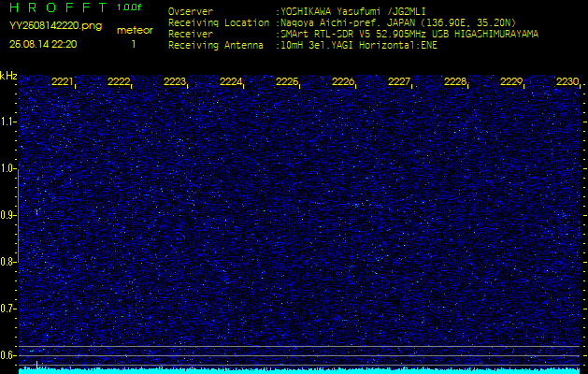Select the Nagoya Aichi-pref. JAPAN location text
Screen dimensions: 588x374
398,22
